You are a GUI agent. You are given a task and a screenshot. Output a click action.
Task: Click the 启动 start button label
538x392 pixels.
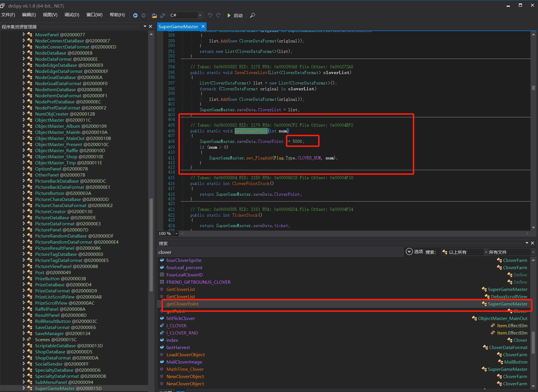(238, 15)
